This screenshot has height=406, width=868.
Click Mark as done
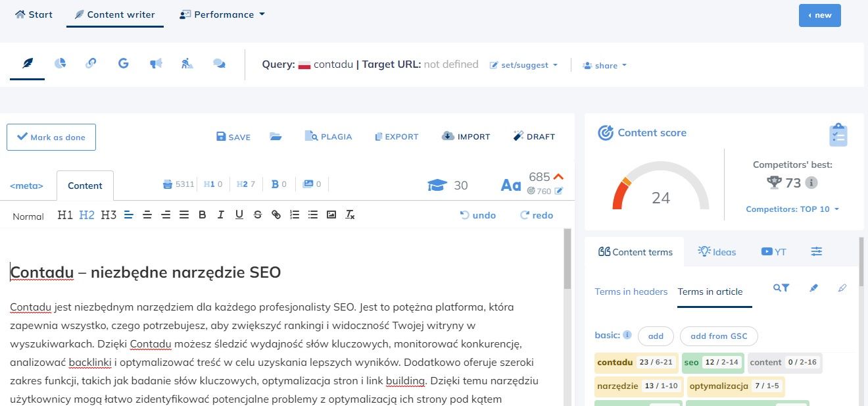pyautogui.click(x=51, y=137)
